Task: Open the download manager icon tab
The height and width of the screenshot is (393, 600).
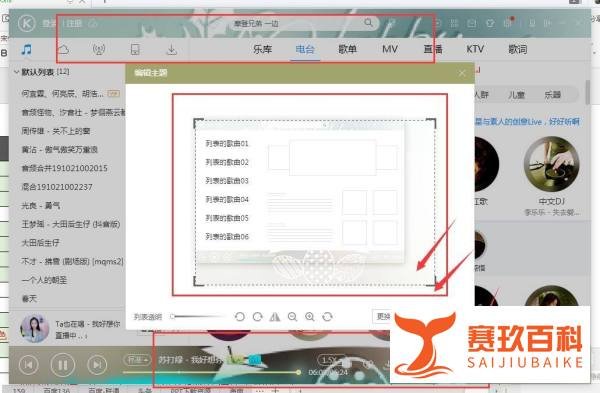Action: click(171, 49)
